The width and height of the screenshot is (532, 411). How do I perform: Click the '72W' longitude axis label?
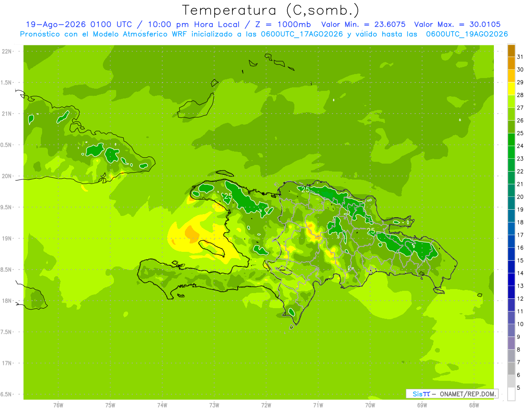pyautogui.click(x=266, y=405)
